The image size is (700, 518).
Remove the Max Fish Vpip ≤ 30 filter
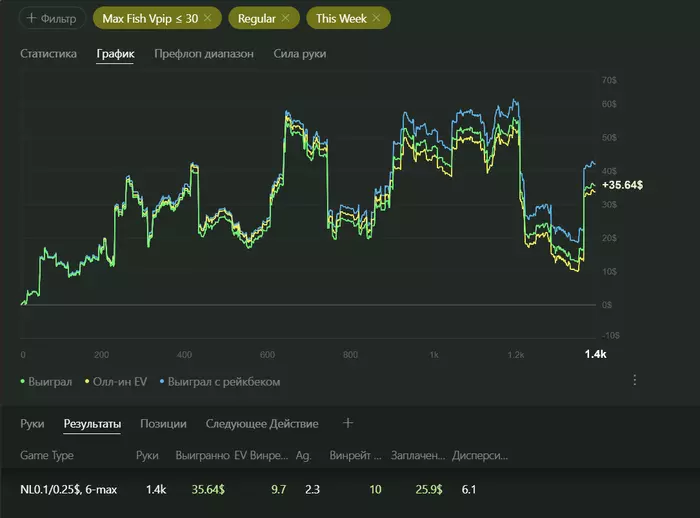point(208,18)
